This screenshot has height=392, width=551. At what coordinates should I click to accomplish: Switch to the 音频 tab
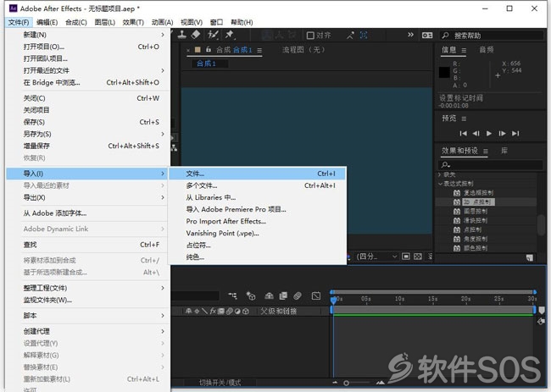(x=487, y=50)
